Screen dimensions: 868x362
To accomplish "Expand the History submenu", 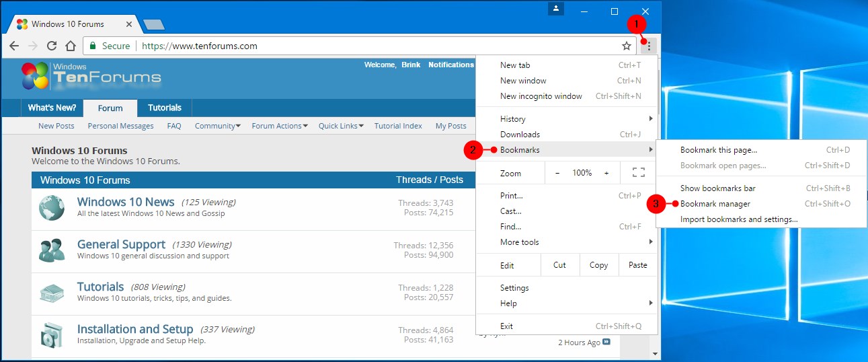I will 567,119.
